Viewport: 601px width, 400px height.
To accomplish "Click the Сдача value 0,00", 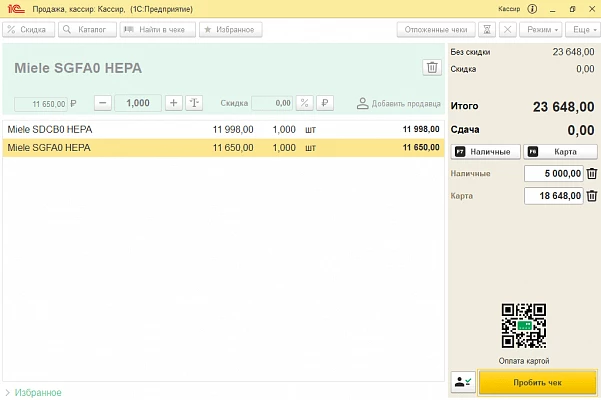I will pyautogui.click(x=581, y=130).
